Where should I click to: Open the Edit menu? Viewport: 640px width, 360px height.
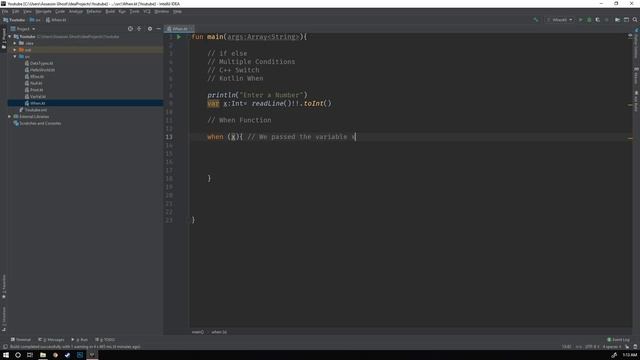click(x=16, y=11)
